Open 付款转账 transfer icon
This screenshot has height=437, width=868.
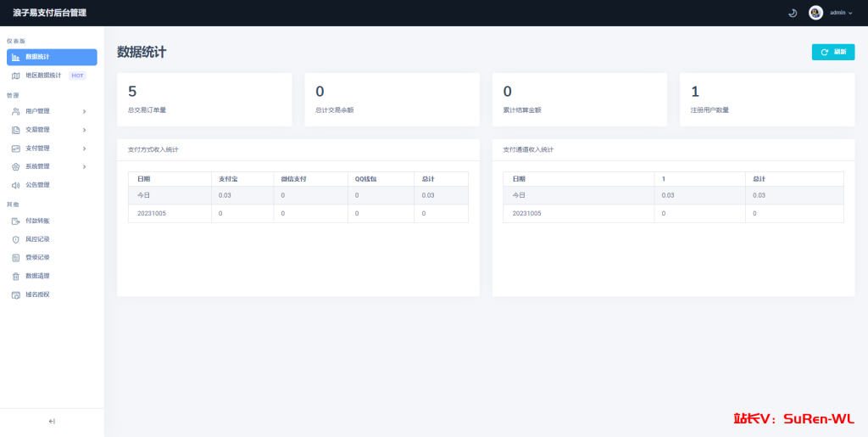coord(16,221)
